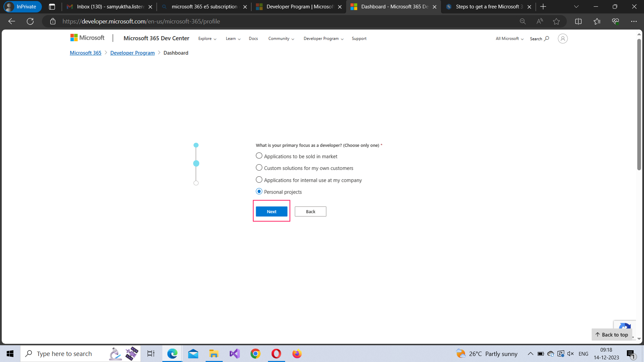Select Applications for internal use at my company

[259, 180]
